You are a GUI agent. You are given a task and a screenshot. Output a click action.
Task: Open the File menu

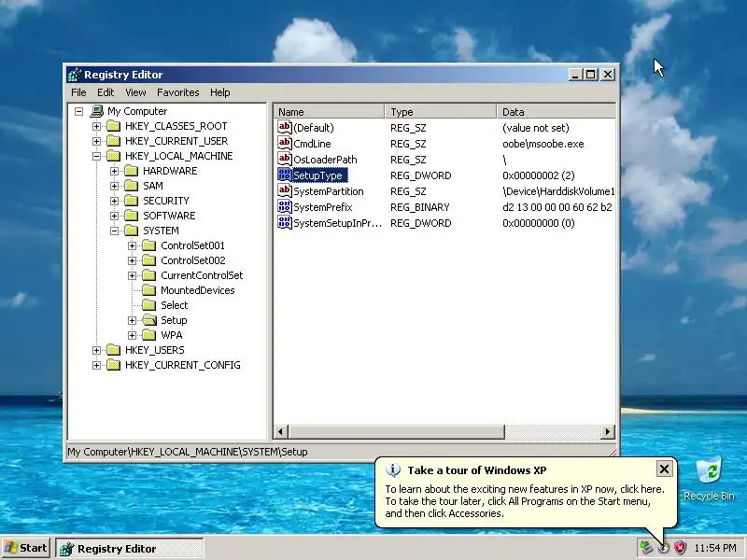pos(78,92)
